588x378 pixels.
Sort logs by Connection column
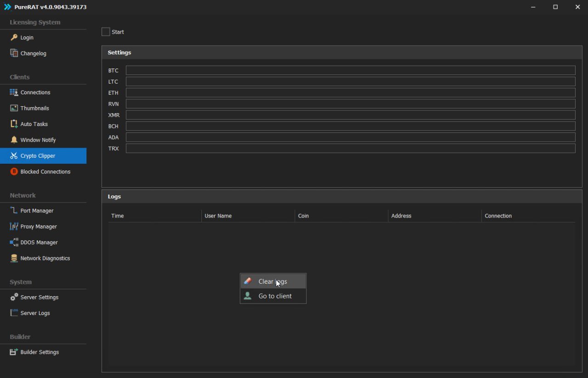(528, 216)
